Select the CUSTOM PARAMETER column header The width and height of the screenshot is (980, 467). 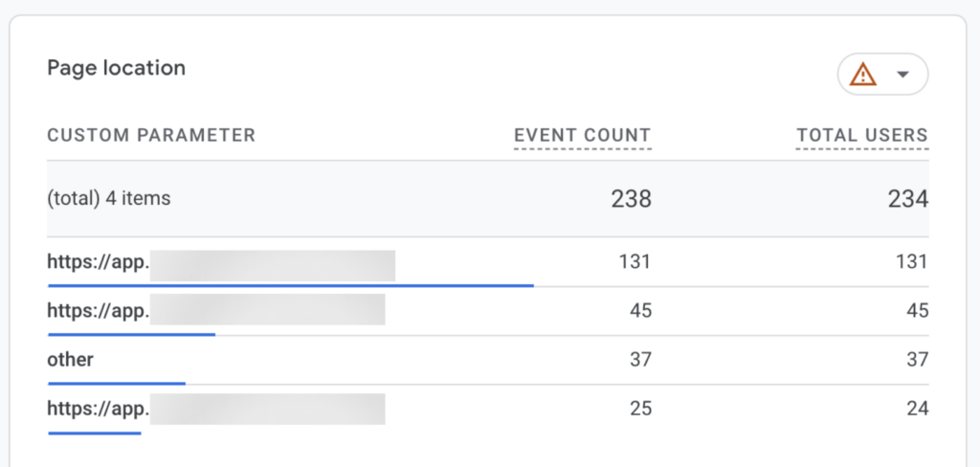151,135
